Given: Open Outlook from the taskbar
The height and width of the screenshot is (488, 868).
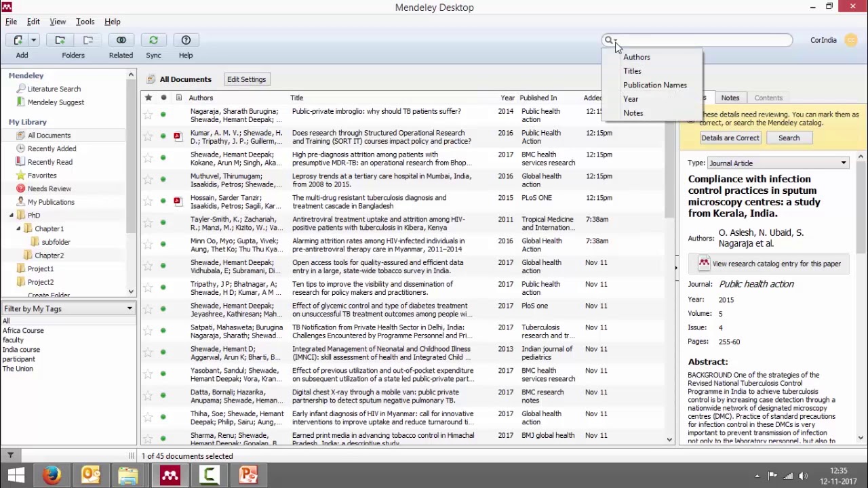Looking at the screenshot, I should click(x=91, y=475).
